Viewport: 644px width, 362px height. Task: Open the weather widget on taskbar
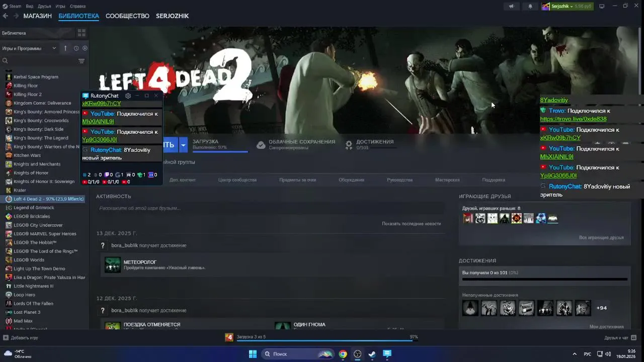18,354
